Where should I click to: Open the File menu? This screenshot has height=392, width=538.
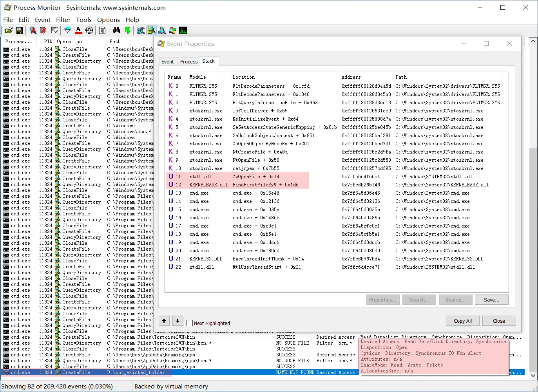click(x=8, y=20)
